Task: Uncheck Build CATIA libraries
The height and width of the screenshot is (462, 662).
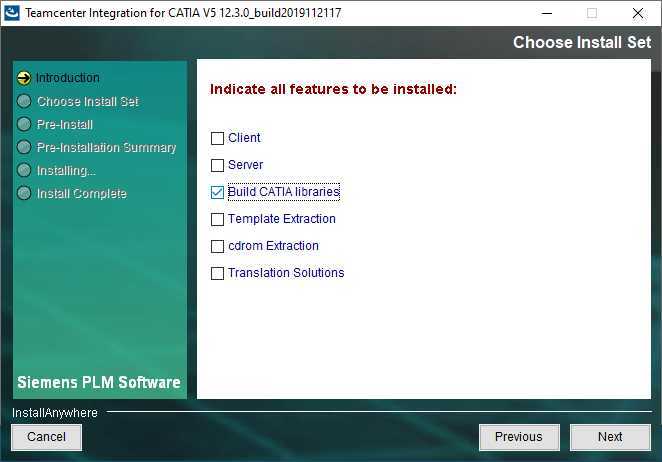Action: click(x=217, y=192)
